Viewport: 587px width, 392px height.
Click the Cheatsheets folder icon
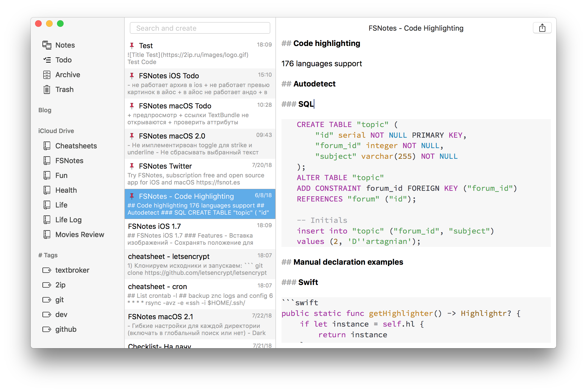coord(47,146)
